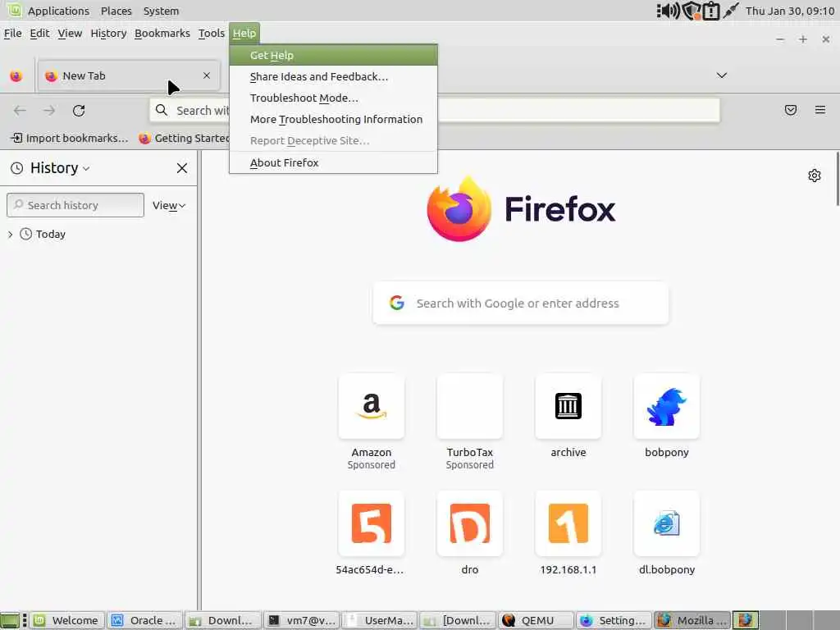The height and width of the screenshot is (630, 840).
Task: Click show desktop icon in bottom panel
Action: [10, 620]
